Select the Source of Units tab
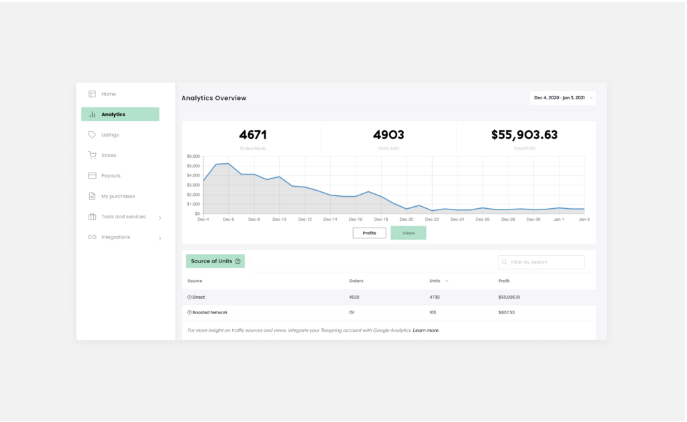 tap(215, 261)
